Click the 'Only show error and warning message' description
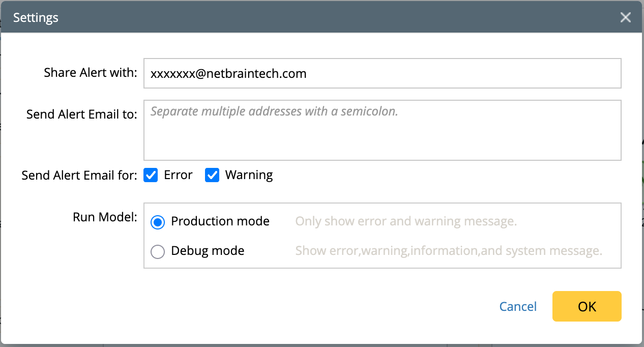 [x=406, y=221]
